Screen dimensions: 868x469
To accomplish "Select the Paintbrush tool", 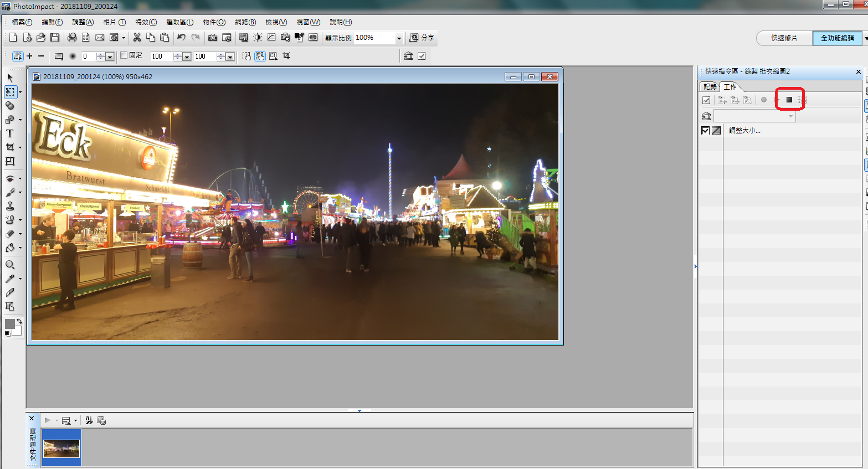I will (x=9, y=192).
